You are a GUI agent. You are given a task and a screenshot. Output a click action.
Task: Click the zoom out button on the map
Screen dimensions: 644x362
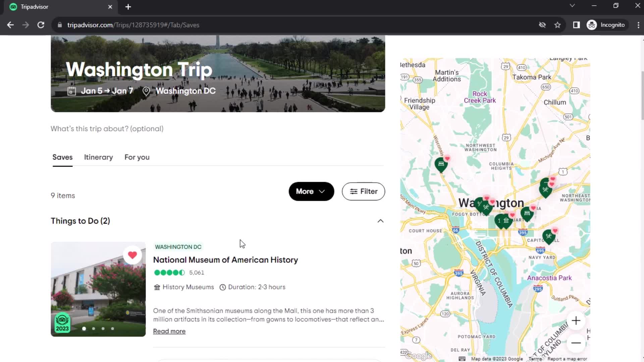pyautogui.click(x=576, y=343)
